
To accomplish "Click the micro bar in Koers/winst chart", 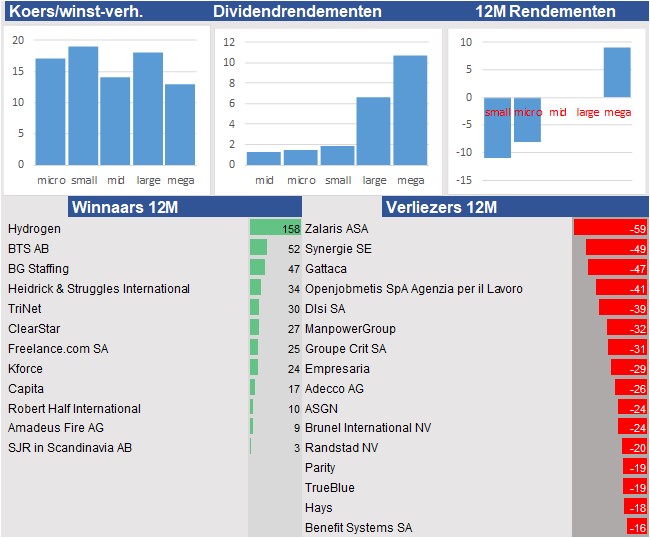I will click(50, 112).
